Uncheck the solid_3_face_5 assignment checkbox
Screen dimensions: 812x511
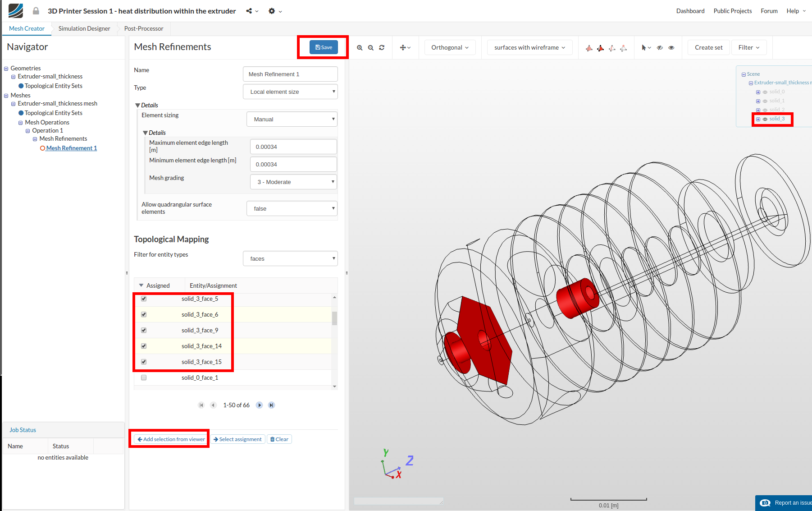coord(144,299)
